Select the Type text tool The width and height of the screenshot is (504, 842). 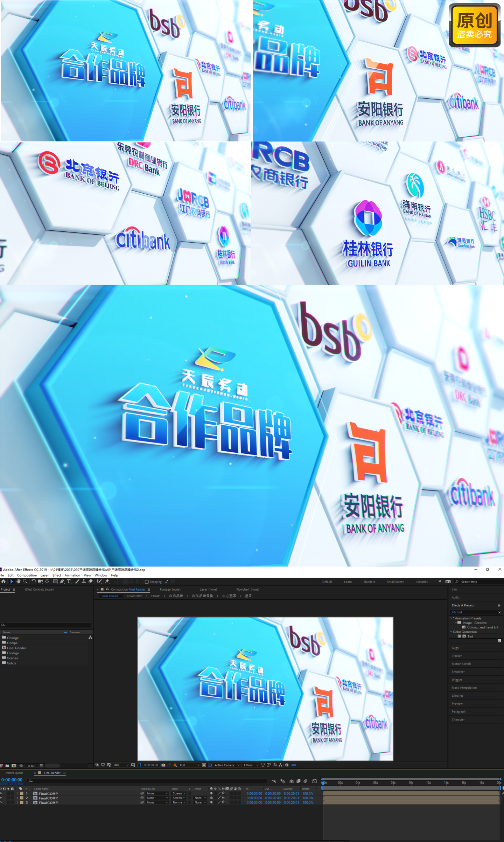coord(69,582)
